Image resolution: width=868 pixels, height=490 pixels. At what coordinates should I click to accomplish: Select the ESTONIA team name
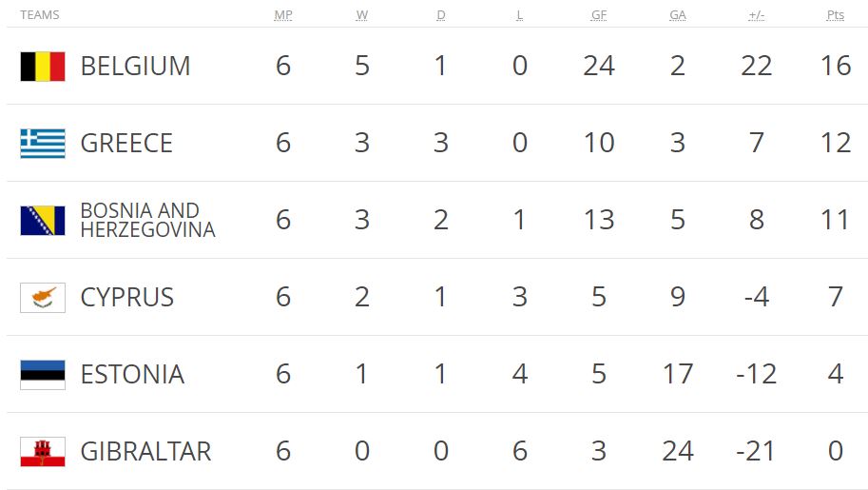(132, 374)
